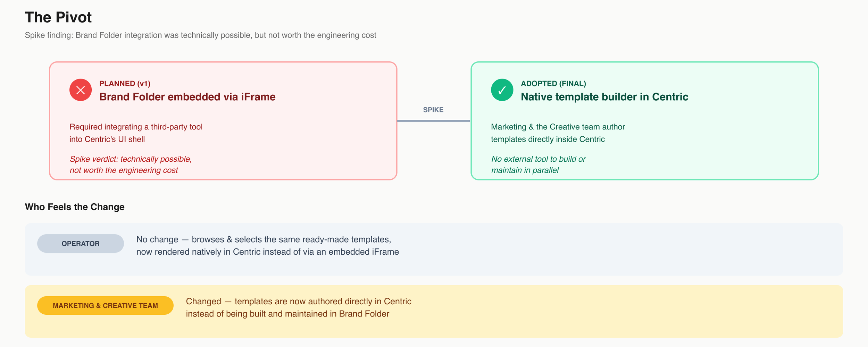Image resolution: width=868 pixels, height=347 pixels.
Task: Click the SPIKE connector label
Action: click(433, 110)
